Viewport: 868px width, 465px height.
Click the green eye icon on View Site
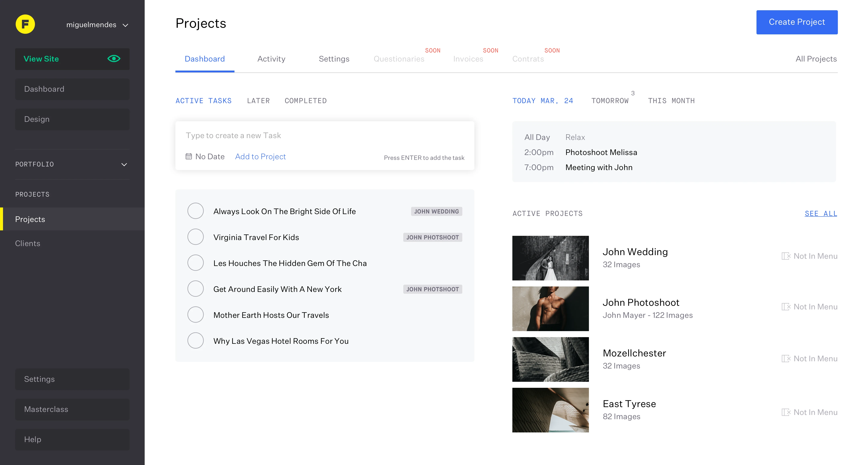click(114, 59)
